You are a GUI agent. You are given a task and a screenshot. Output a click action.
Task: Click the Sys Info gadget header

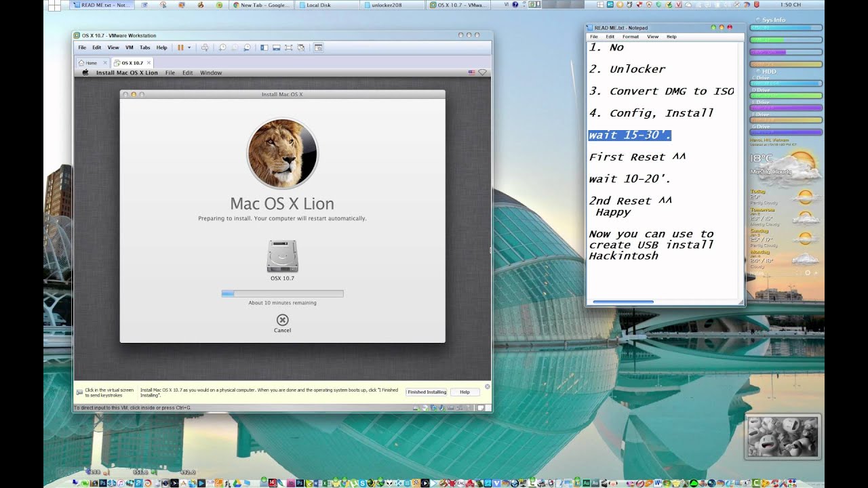774,20
